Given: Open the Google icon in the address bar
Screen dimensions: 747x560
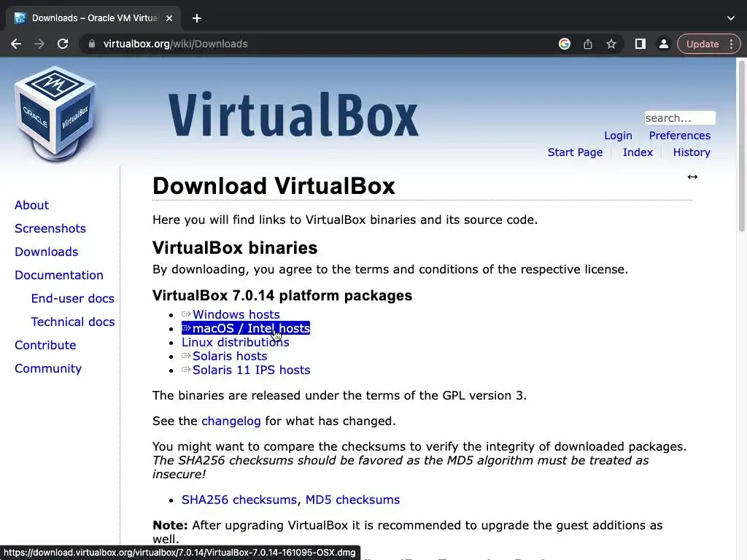Looking at the screenshot, I should point(565,44).
